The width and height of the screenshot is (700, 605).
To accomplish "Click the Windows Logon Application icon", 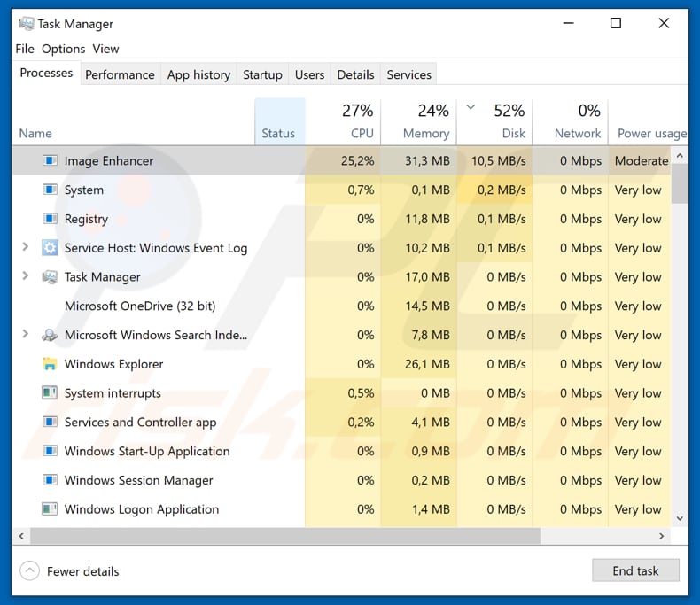I will (x=50, y=509).
